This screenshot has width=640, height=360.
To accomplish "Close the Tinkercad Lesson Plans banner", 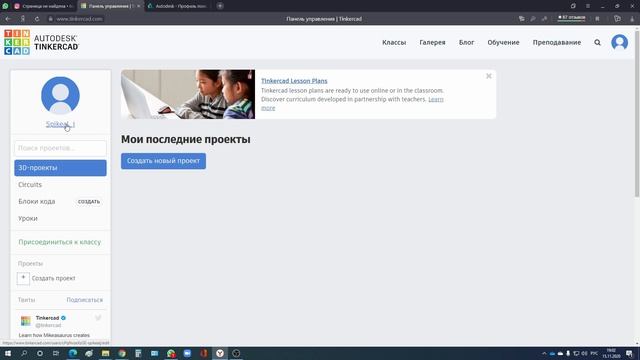I will pyautogui.click(x=489, y=76).
